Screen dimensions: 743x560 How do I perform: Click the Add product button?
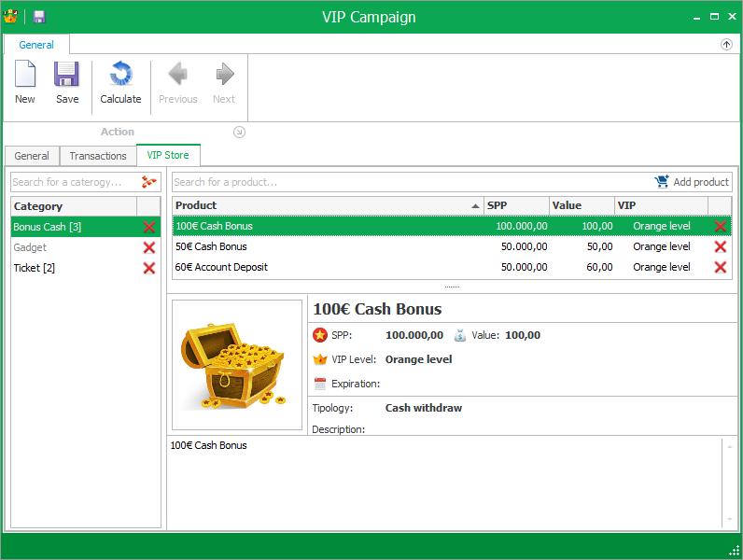(x=692, y=182)
